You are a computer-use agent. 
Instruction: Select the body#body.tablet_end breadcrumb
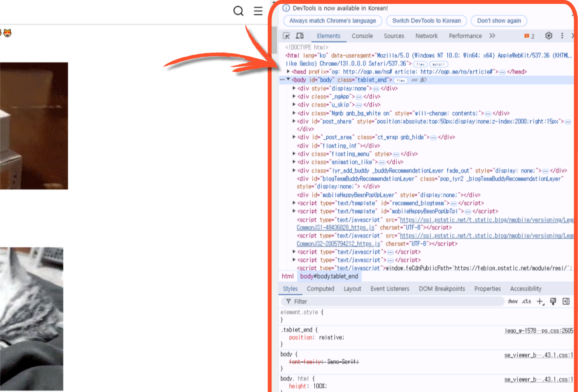[329, 276]
